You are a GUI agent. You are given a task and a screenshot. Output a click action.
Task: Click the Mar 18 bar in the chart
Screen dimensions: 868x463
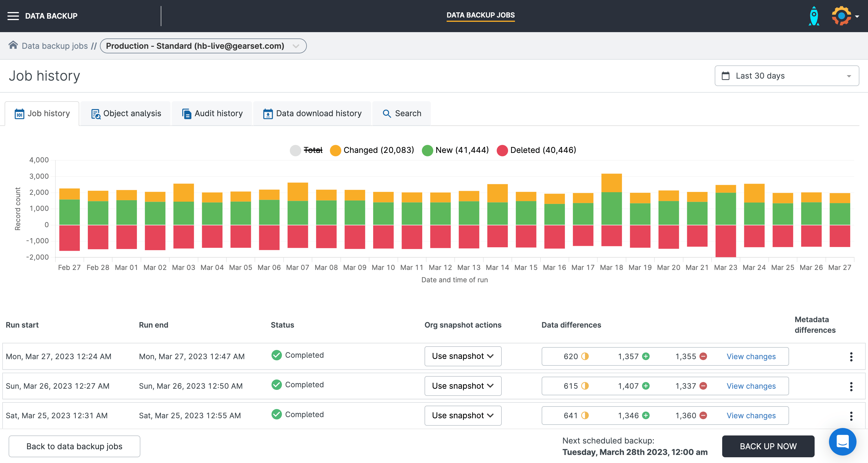[611, 209]
